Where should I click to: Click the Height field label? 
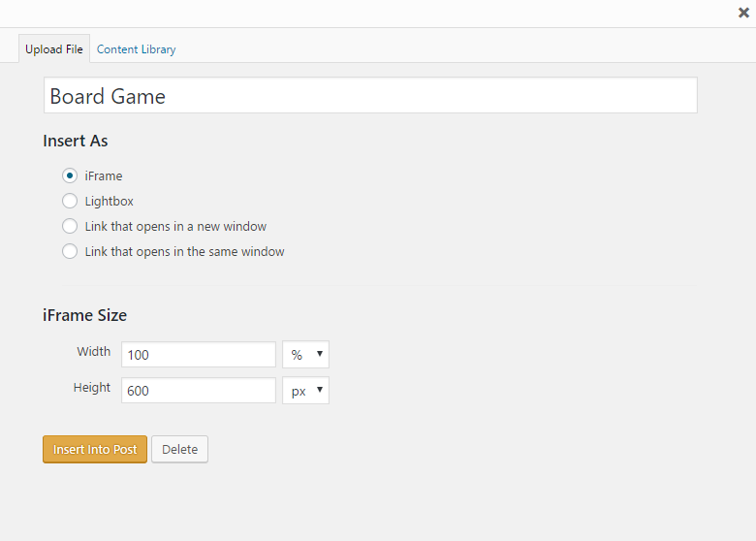pos(92,387)
